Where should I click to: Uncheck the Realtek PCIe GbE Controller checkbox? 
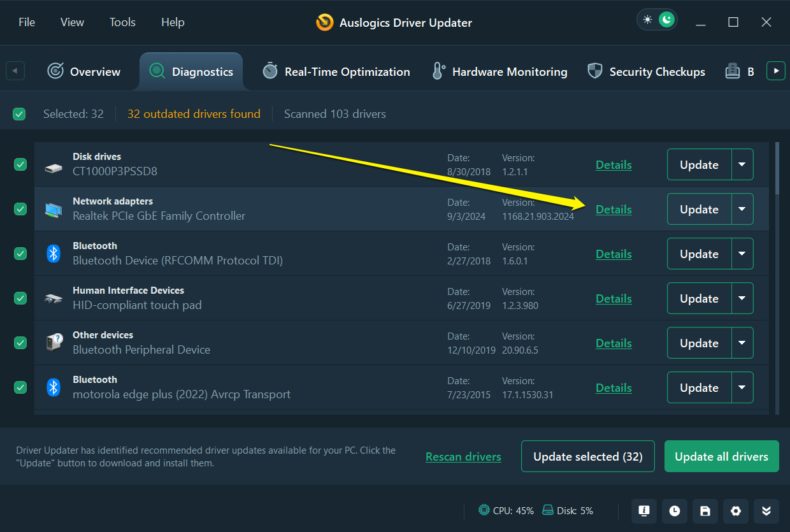[20, 209]
